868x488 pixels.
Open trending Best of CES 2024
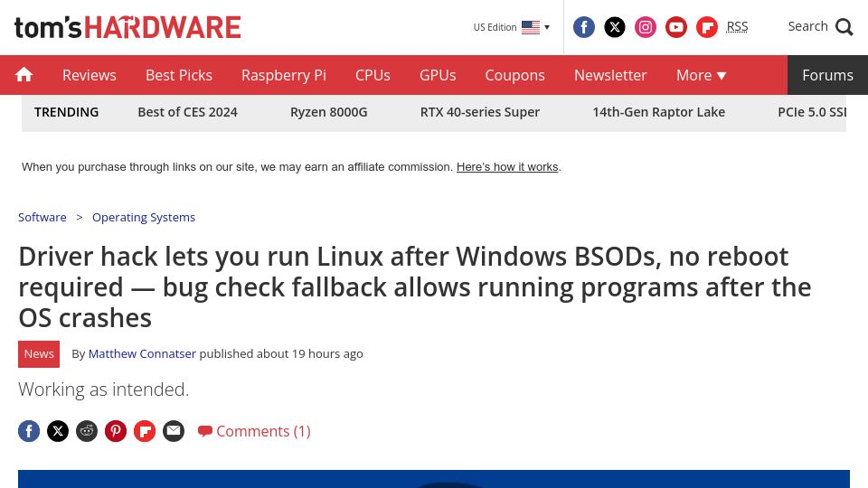(x=187, y=112)
